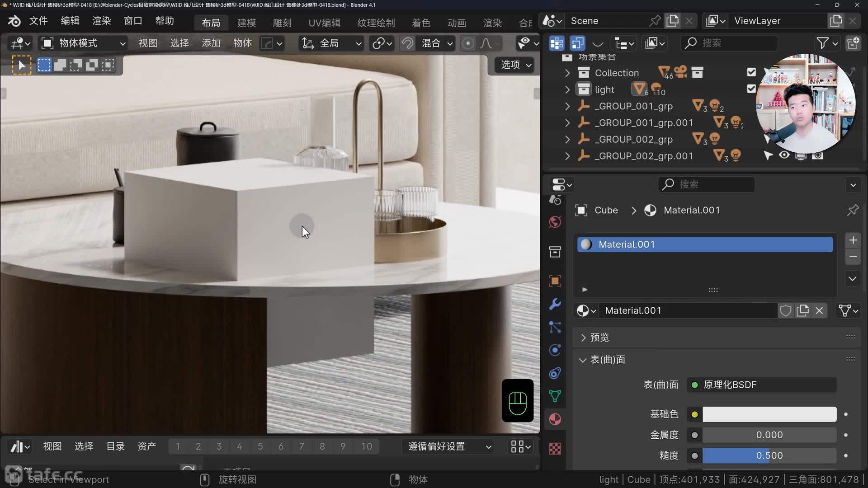Click the 基础色 base color swatch

[769, 414]
